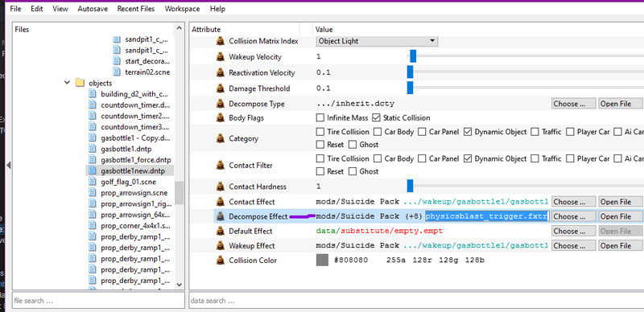Click the lock icon beside Category
The width and height of the screenshot is (644, 312).
pyautogui.click(x=221, y=138)
